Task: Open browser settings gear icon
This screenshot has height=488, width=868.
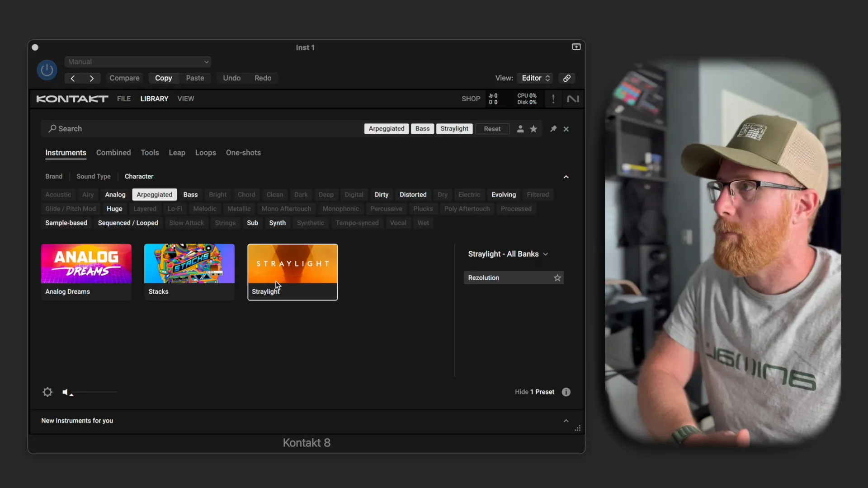Action: 47,392
